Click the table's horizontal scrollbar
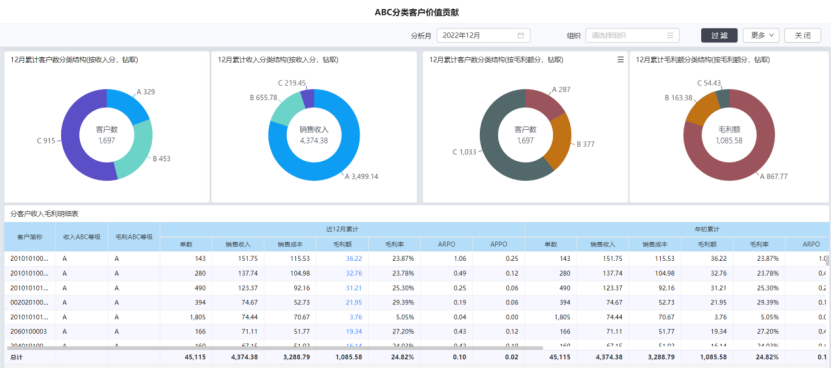This screenshot has width=831, height=368. pyautogui.click(x=275, y=348)
